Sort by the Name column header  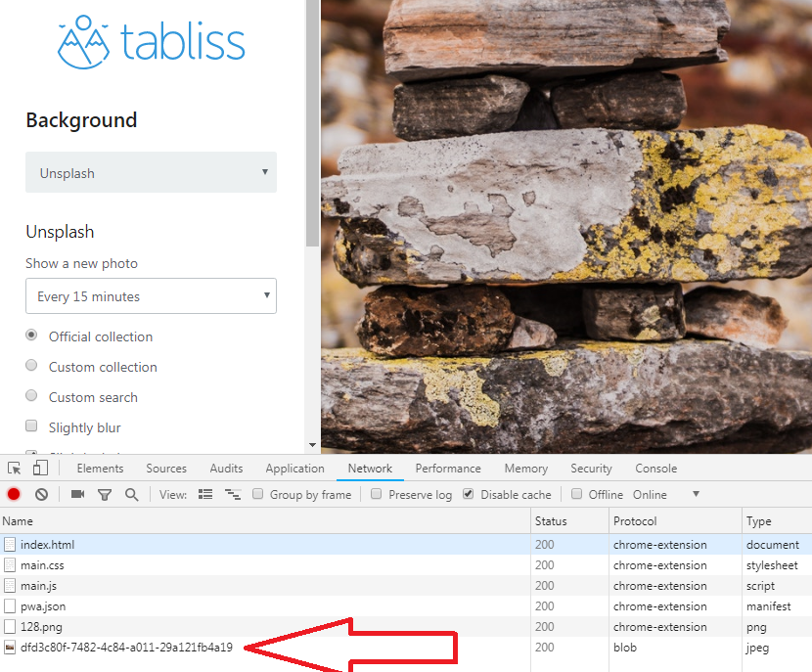(x=265, y=520)
